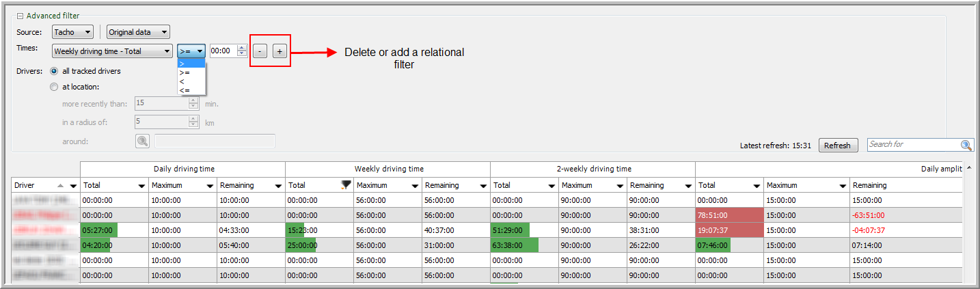Open Daily driving time Total filter arrow
This screenshot has height=289, width=980.
coord(141,185)
